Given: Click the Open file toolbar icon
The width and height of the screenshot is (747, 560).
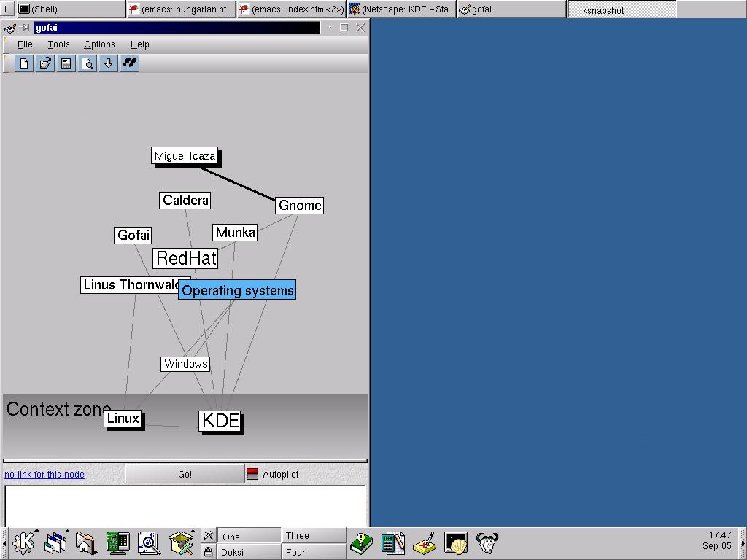Looking at the screenshot, I should [x=45, y=63].
